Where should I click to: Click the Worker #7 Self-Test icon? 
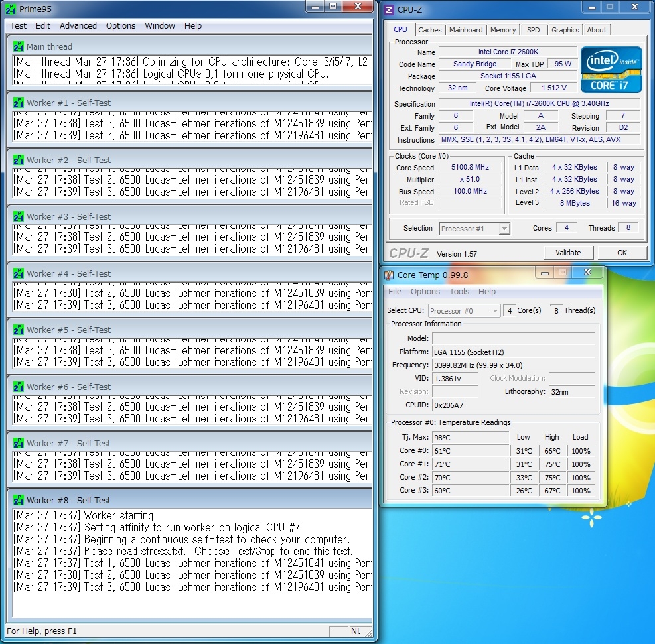tap(19, 443)
